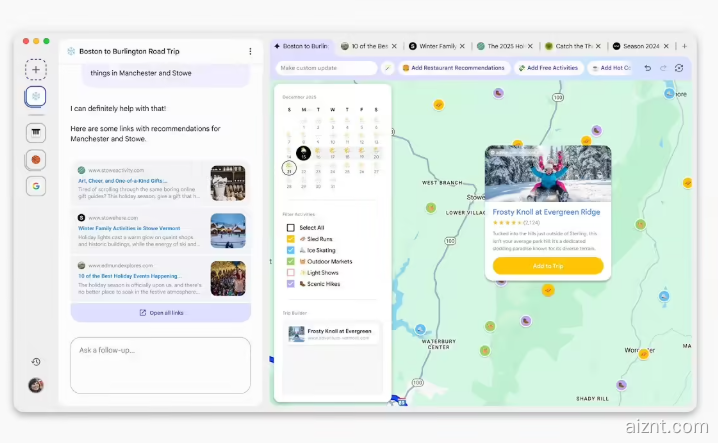Toggle the Light Shows checkbox
Screen dimensions: 718x443
point(291,272)
